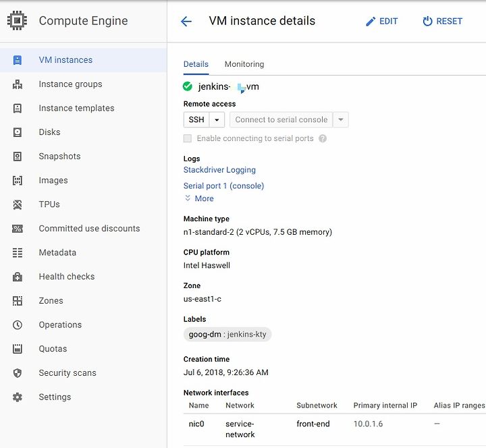The image size is (486, 448).
Task: Click the Operations clock icon
Action: (18, 325)
